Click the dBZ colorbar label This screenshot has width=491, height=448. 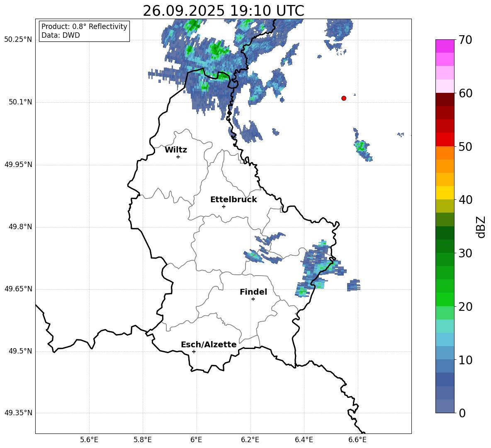pyautogui.click(x=481, y=227)
